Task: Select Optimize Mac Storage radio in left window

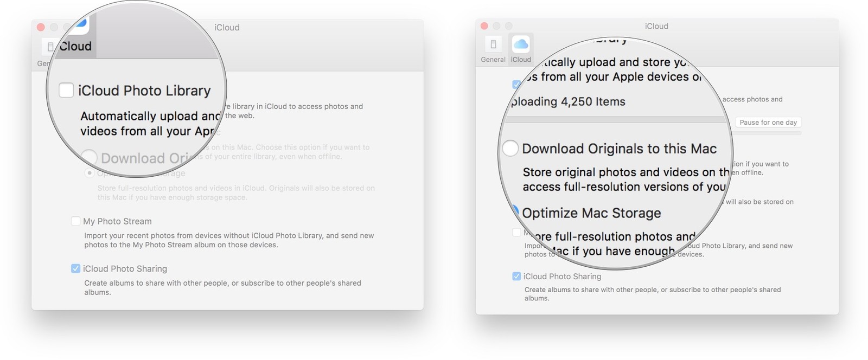Action: click(x=89, y=172)
